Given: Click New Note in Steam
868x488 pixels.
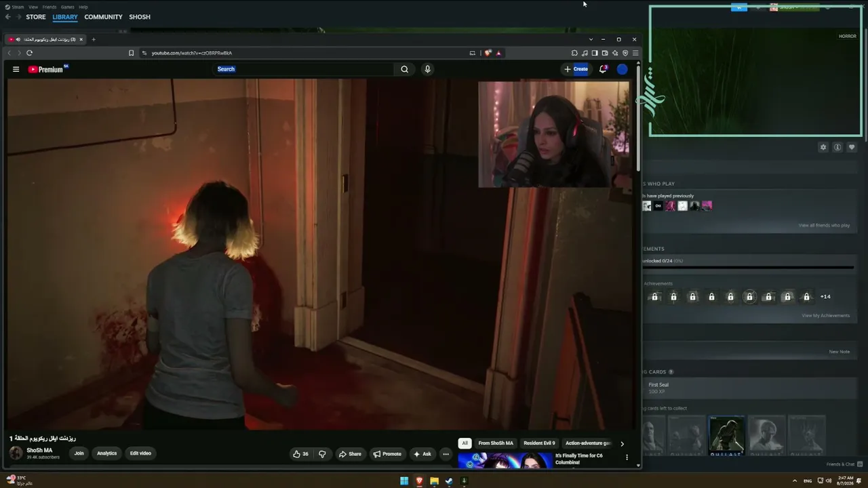Looking at the screenshot, I should point(839,352).
